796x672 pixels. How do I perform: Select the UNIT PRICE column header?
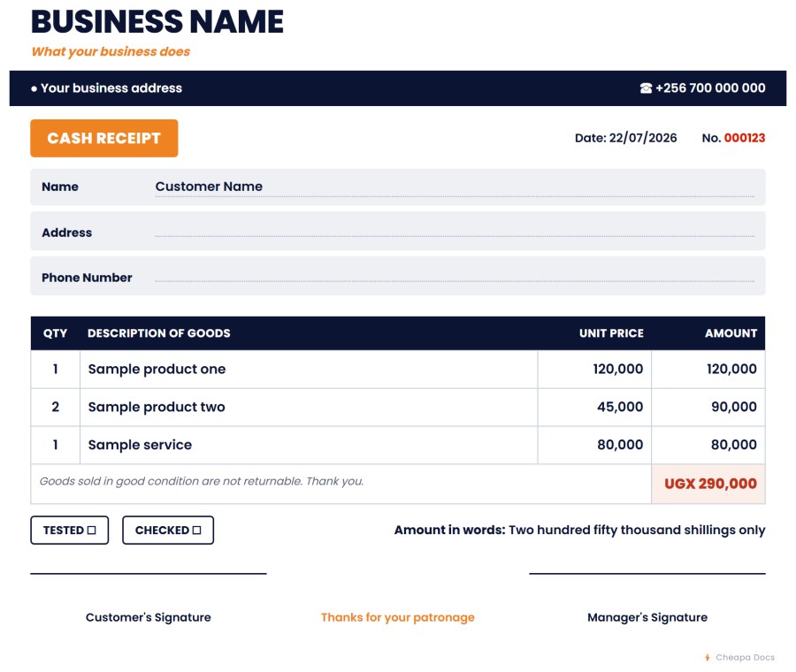[x=611, y=333]
